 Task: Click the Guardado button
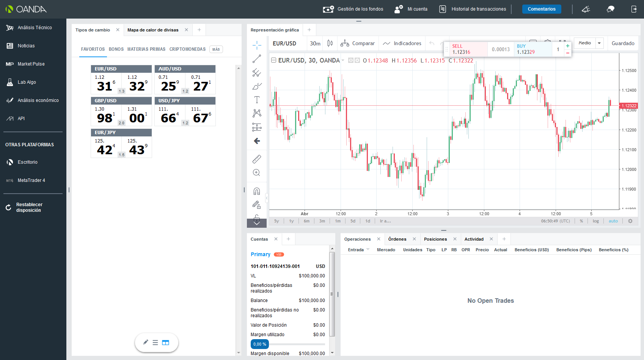pos(623,44)
